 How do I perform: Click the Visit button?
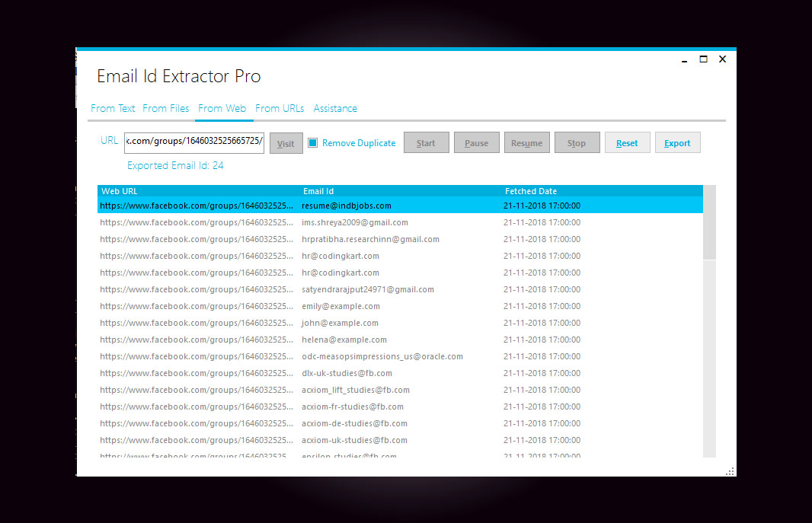coord(286,142)
